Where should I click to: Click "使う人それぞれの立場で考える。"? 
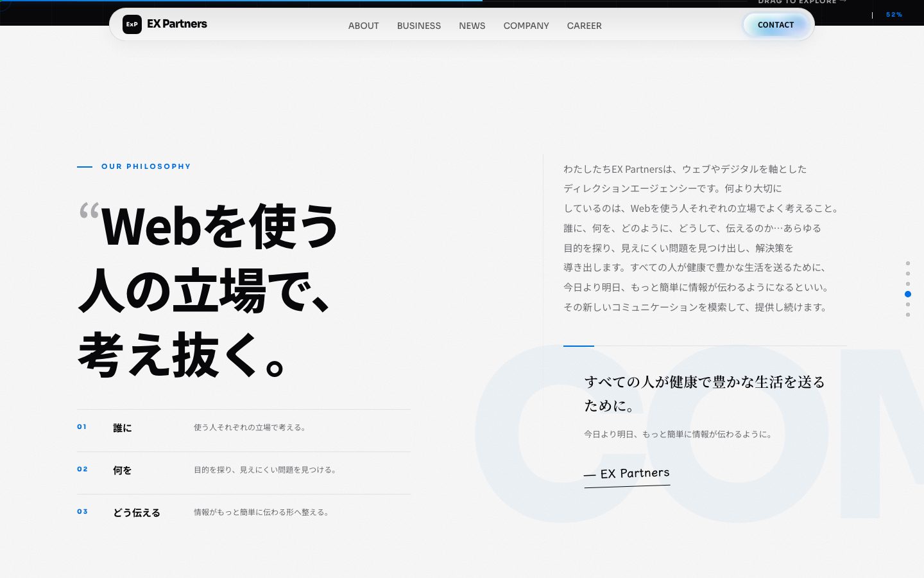[252, 427]
